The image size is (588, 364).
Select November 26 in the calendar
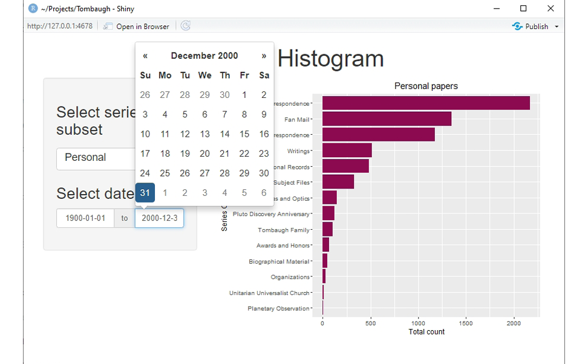[x=145, y=95]
